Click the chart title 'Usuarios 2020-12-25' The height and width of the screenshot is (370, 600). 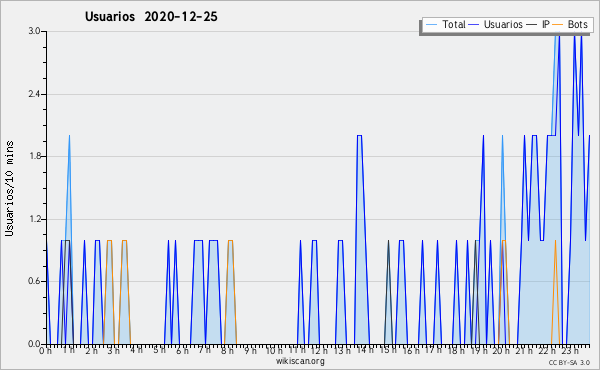[151, 16]
